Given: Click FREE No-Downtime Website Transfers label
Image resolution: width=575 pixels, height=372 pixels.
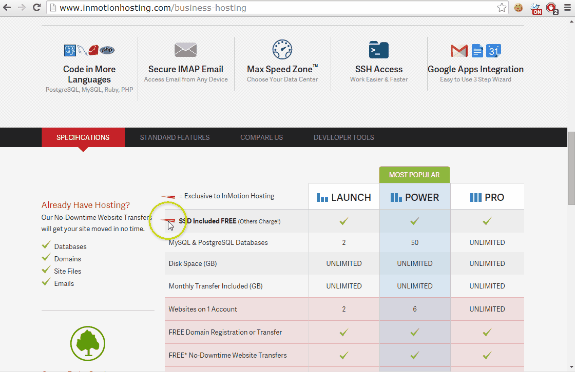Looking at the screenshot, I should [x=227, y=355].
